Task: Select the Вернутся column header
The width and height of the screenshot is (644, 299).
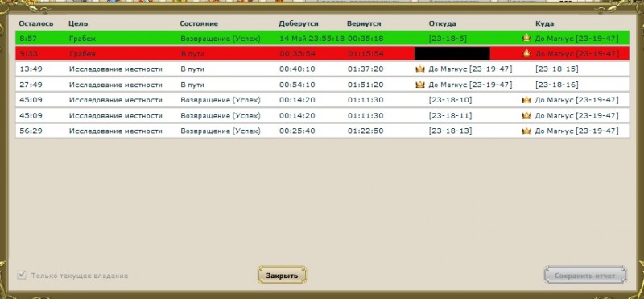Action: pos(364,23)
